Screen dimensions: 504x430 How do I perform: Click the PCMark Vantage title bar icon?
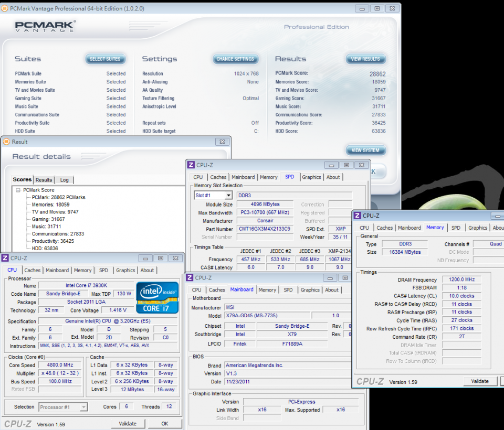pyautogui.click(x=5, y=8)
